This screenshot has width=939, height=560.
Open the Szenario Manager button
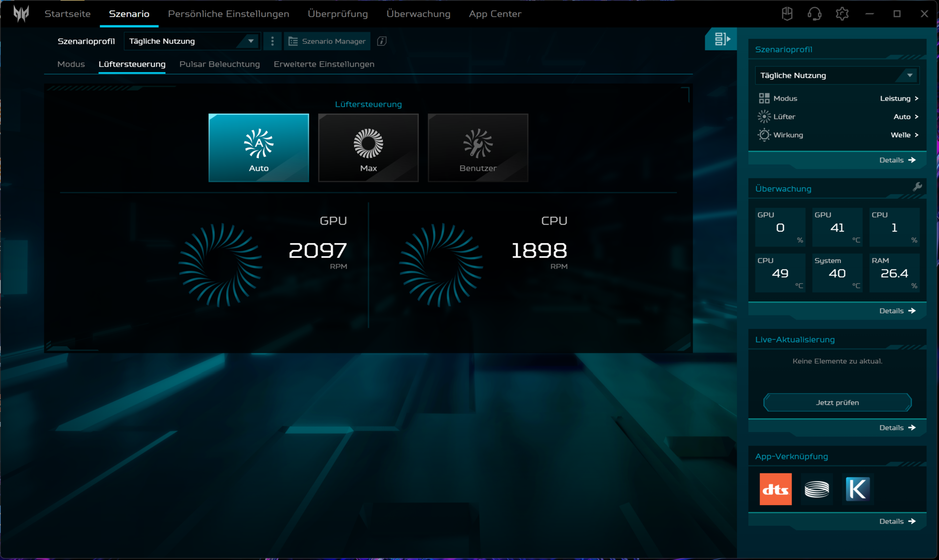327,41
